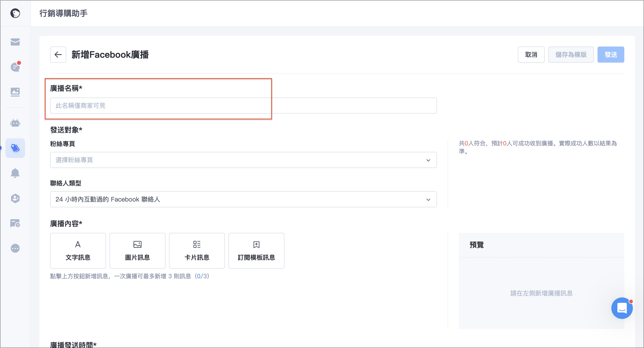Open the blue support chat widget
644x348 pixels.
pos(622,308)
